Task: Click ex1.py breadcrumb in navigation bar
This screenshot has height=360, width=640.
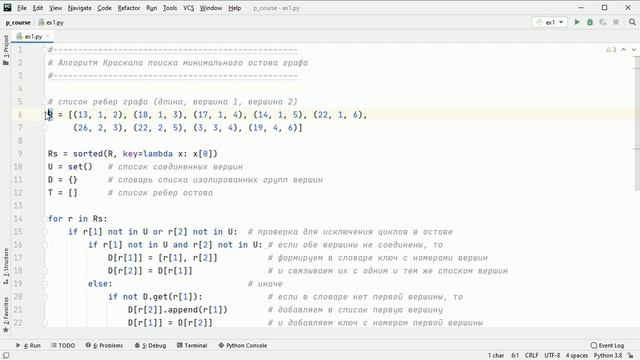Action: click(x=51, y=22)
